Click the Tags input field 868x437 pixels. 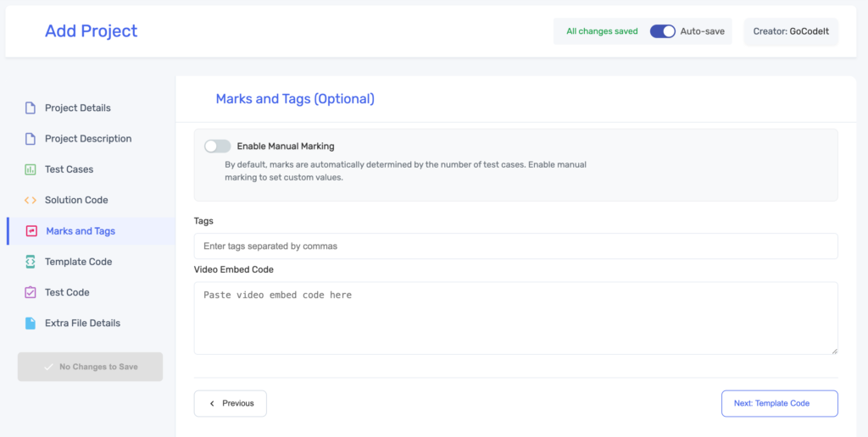(x=515, y=246)
